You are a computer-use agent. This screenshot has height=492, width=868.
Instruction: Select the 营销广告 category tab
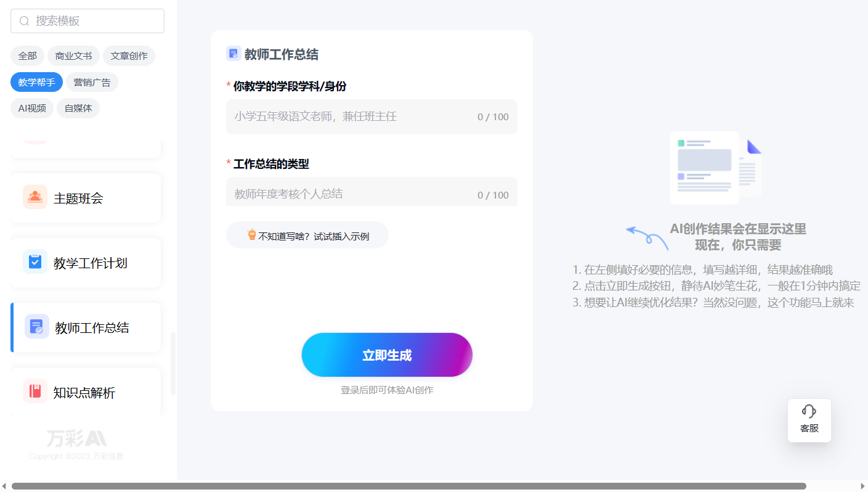92,82
